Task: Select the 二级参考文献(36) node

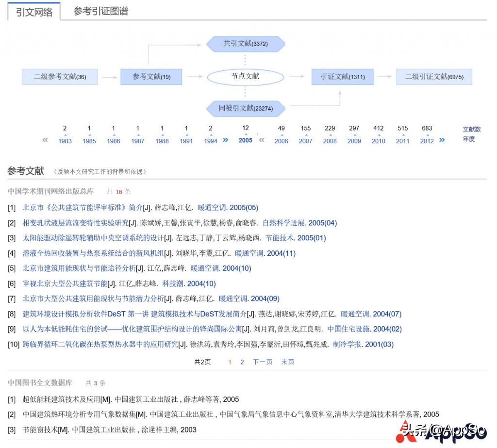Action: pyautogui.click(x=59, y=77)
